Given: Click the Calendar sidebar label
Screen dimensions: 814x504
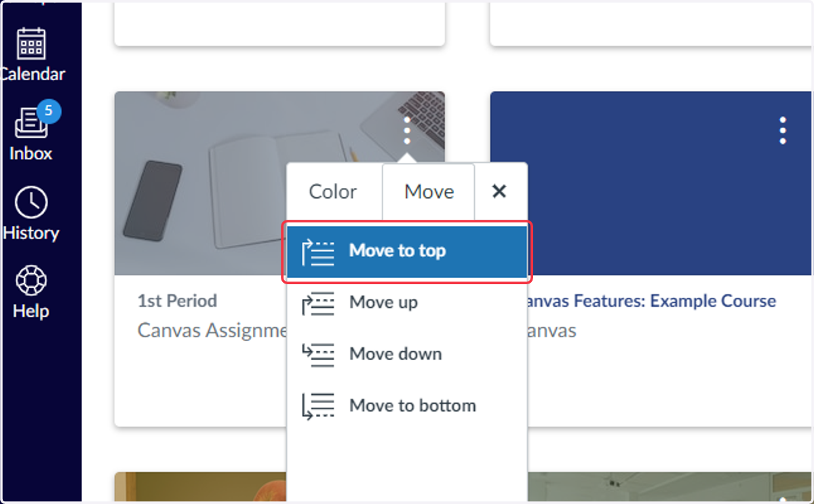Looking at the screenshot, I should point(33,75).
